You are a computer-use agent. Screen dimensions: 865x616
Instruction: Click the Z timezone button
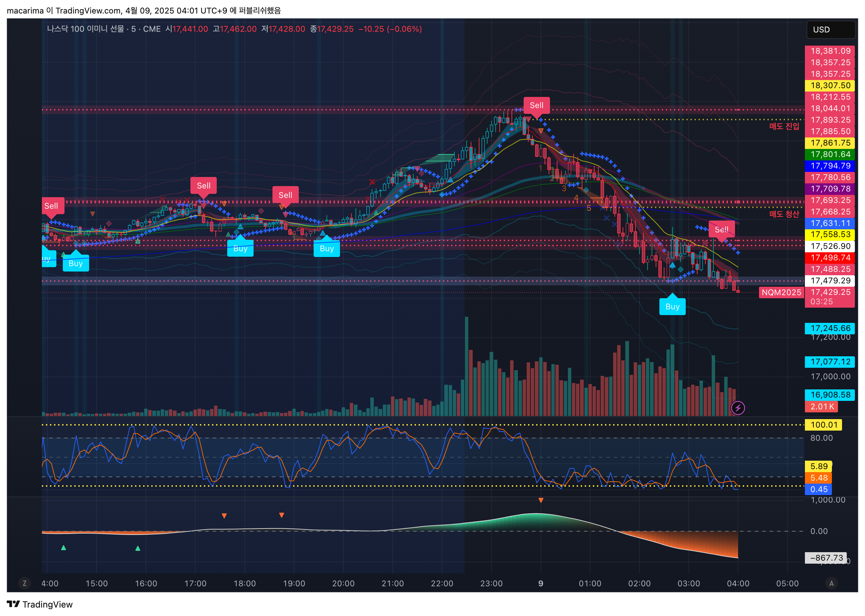(25, 583)
